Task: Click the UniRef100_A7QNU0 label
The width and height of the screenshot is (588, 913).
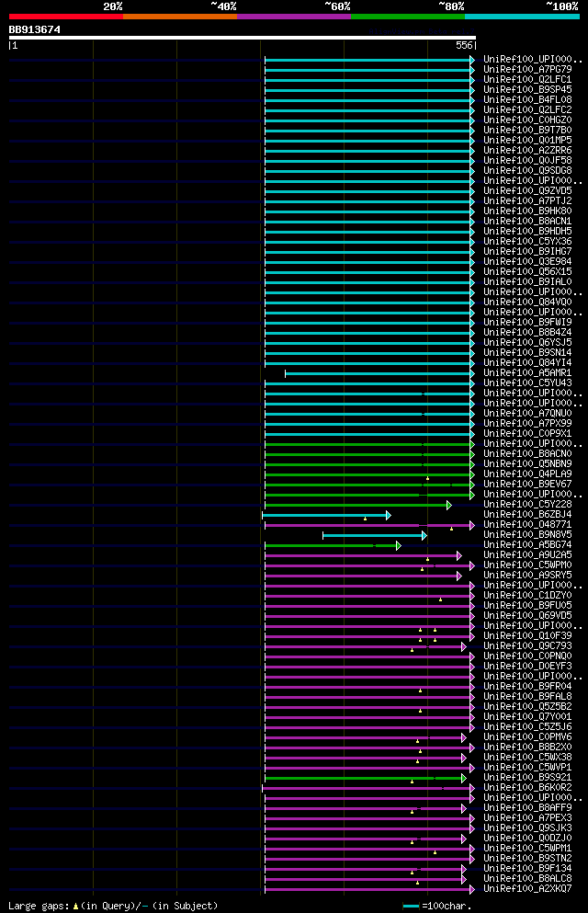Action: pos(527,414)
